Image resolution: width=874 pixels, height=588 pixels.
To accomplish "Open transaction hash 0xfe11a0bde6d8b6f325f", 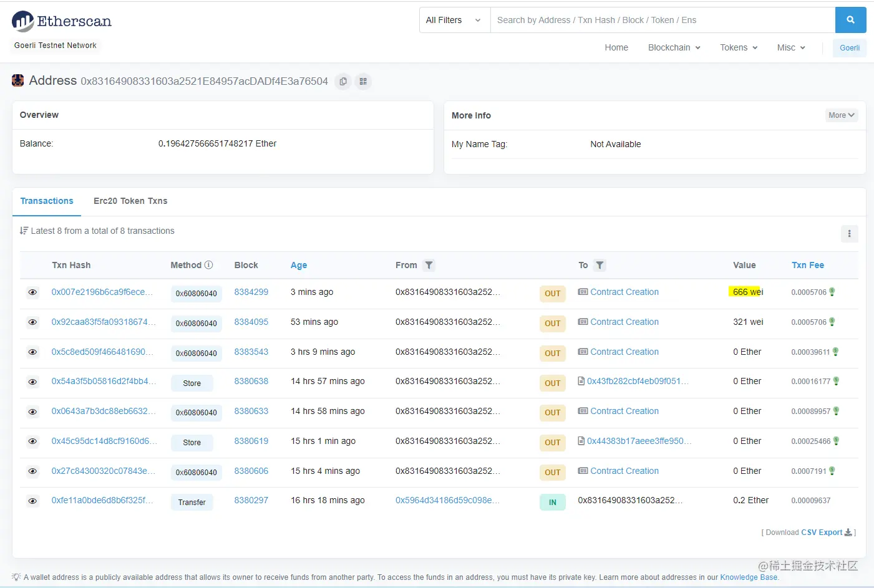I will [104, 500].
